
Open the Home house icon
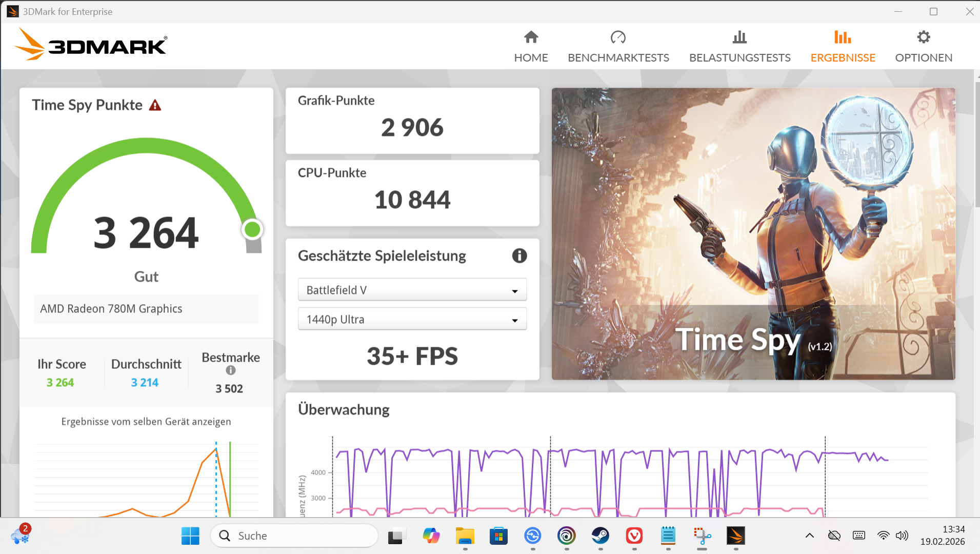point(531,37)
